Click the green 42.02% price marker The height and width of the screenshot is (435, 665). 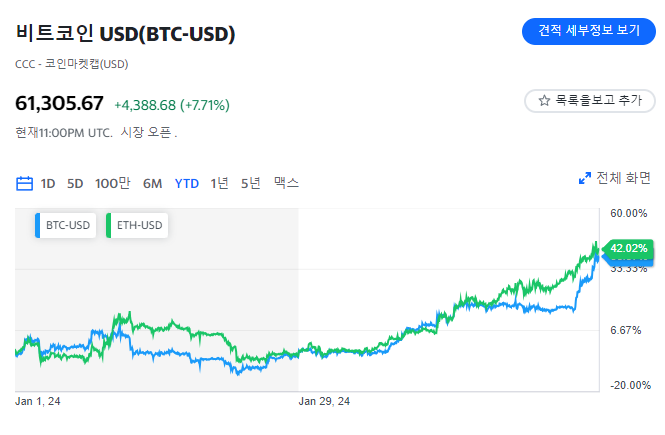[x=628, y=248]
